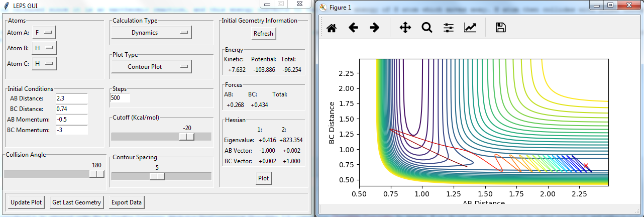This screenshot has width=644, height=217.
Task: Open the Configure subplots tool
Action: coord(449,28)
